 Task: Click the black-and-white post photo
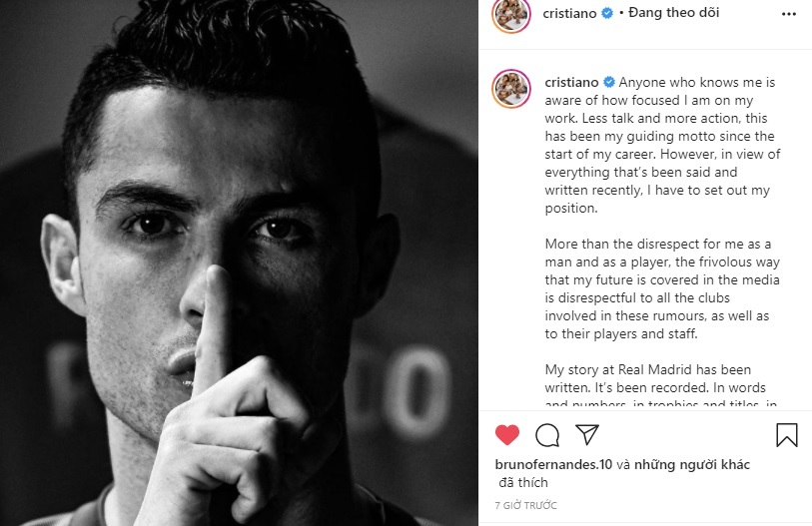tap(239, 263)
